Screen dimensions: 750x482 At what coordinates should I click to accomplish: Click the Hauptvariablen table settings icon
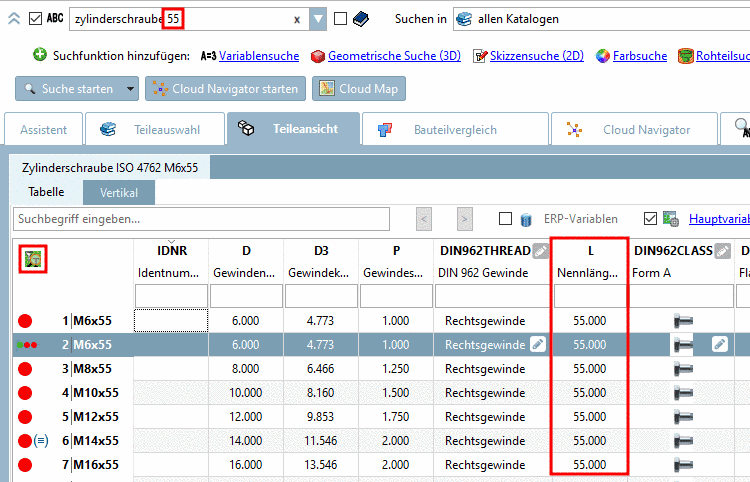click(x=671, y=219)
